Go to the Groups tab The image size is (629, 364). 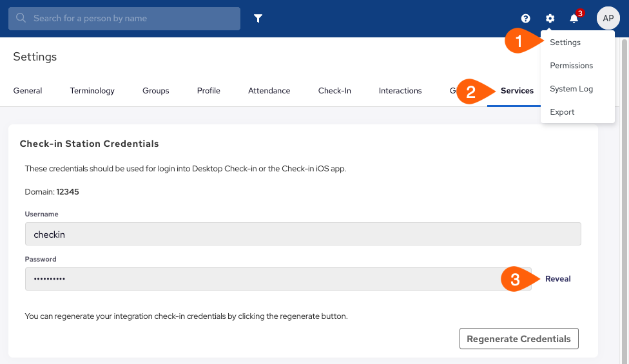tap(156, 91)
